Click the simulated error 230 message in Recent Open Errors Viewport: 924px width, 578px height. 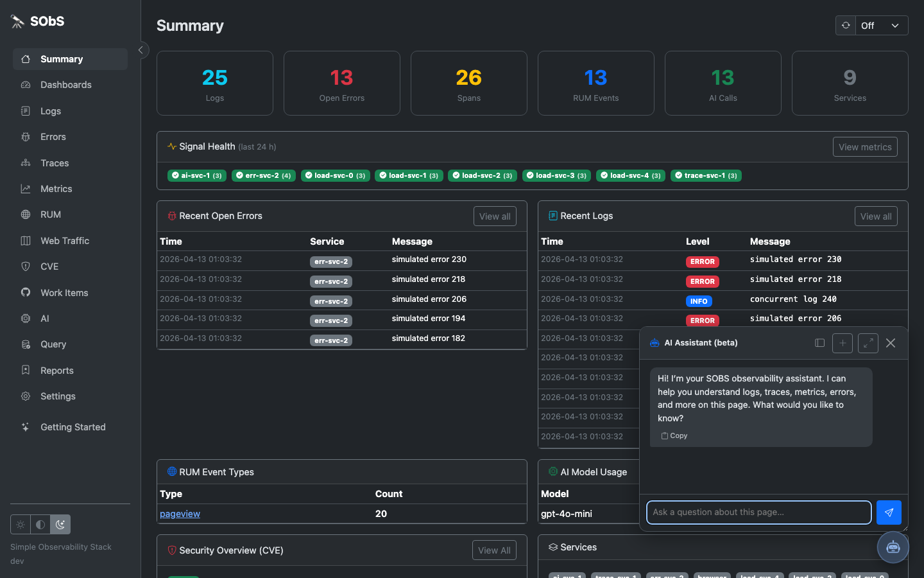pos(429,259)
